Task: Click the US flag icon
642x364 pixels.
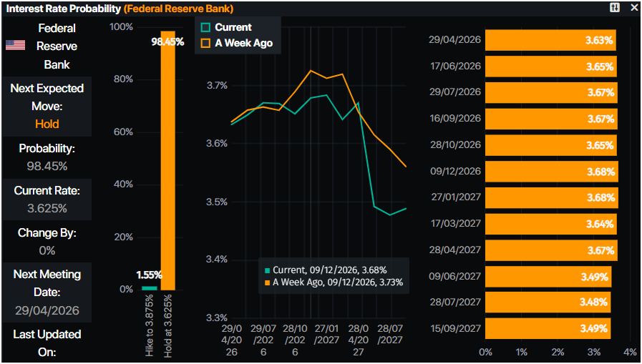Action: (x=15, y=45)
